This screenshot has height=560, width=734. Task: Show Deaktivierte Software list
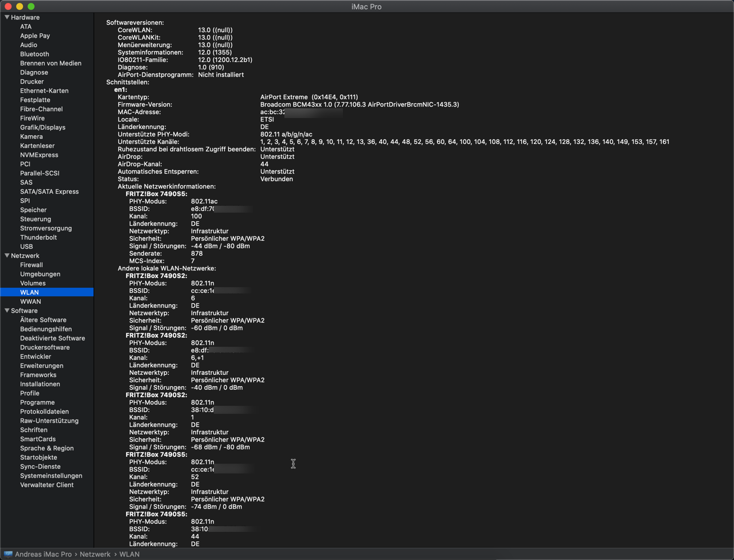tap(52, 338)
